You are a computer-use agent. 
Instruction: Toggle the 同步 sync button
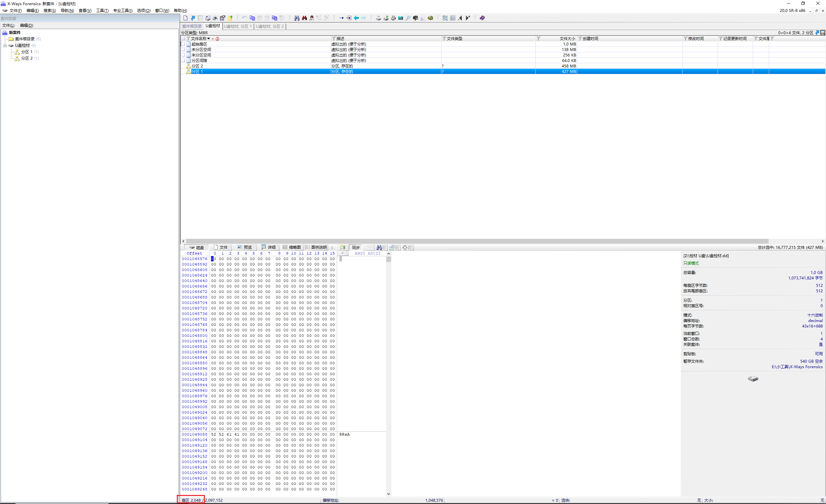point(356,247)
